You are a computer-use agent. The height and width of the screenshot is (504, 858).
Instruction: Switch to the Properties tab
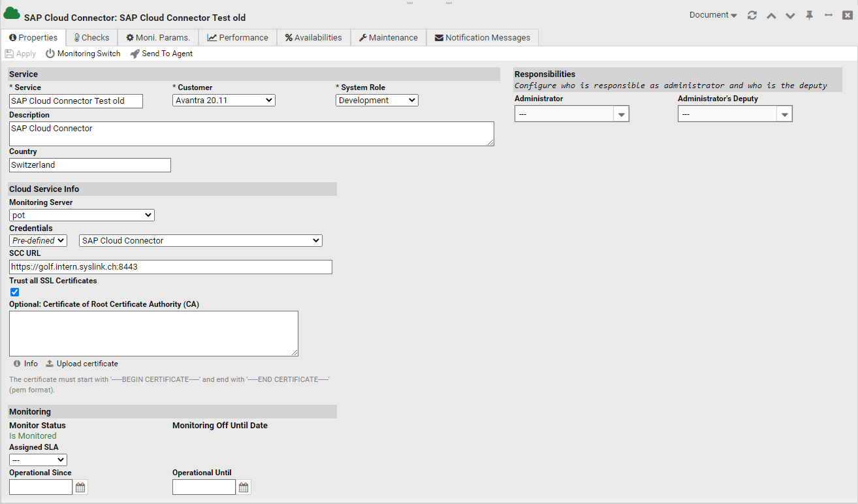33,38
